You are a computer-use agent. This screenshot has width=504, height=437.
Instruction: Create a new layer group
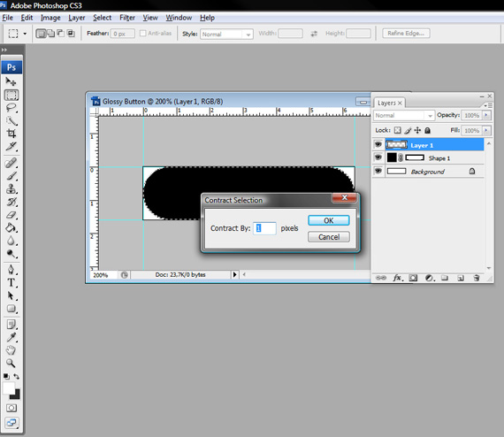[x=445, y=278]
